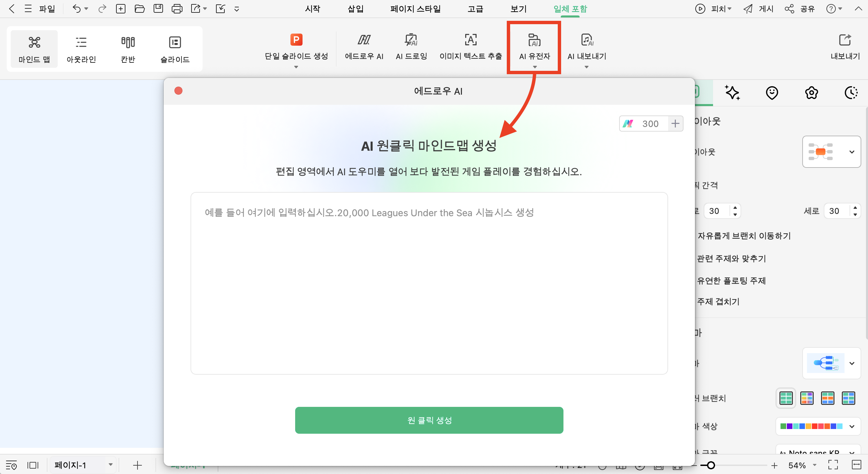Screen dimensions: 868x474
Task: Open the hamburger menu next to 파일
Action: (x=28, y=9)
